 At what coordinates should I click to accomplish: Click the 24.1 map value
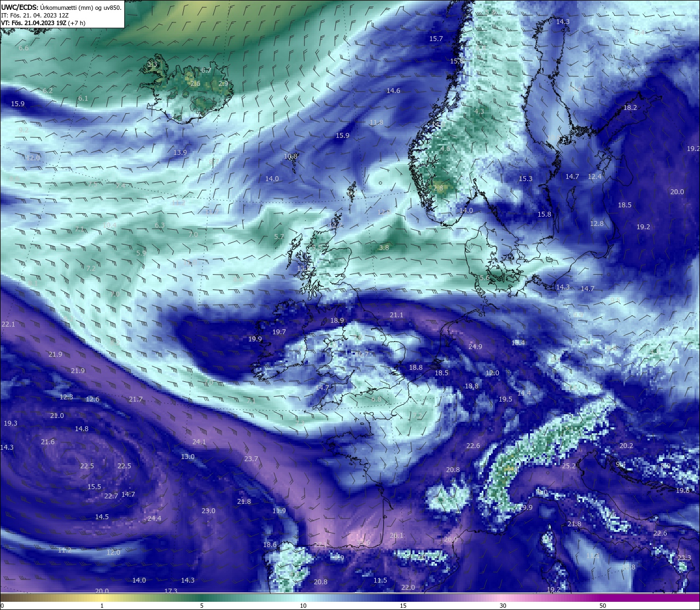click(199, 442)
